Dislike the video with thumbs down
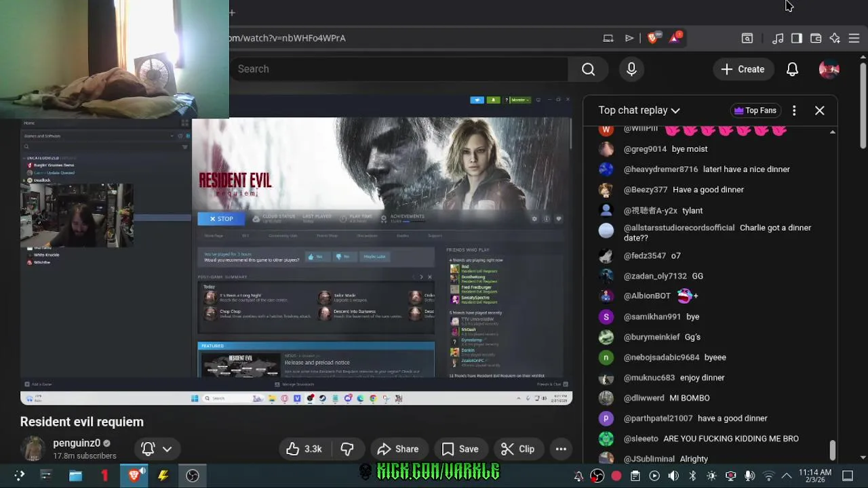The width and height of the screenshot is (868, 488). 347,449
